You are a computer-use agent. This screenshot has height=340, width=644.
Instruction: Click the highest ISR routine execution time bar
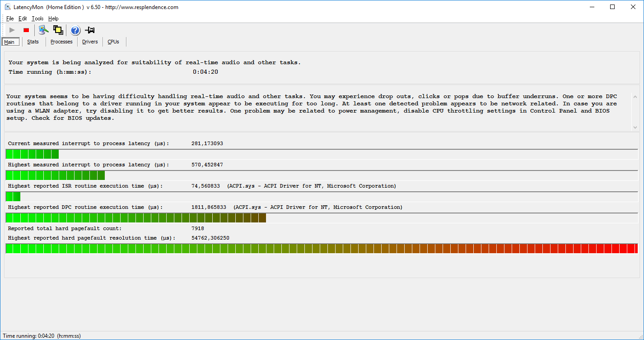322,197
